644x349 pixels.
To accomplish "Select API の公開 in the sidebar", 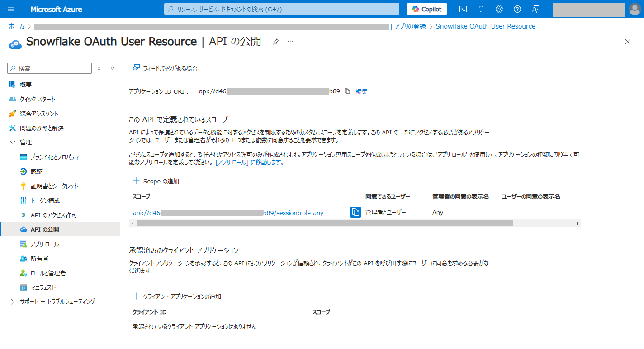I will (60, 229).
